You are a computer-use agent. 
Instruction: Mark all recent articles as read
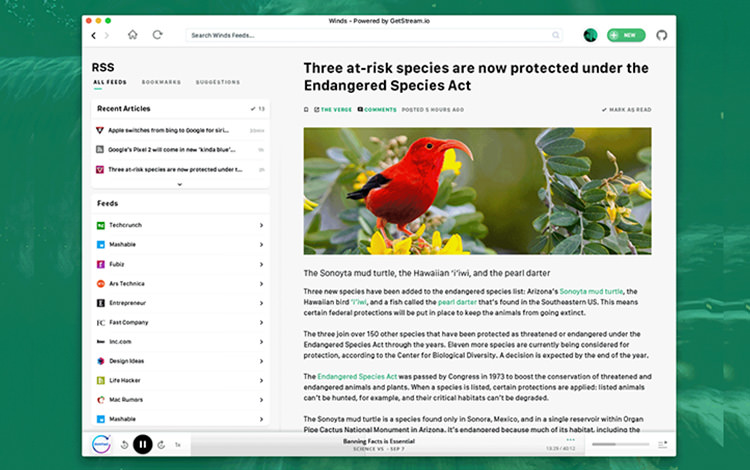[257, 108]
